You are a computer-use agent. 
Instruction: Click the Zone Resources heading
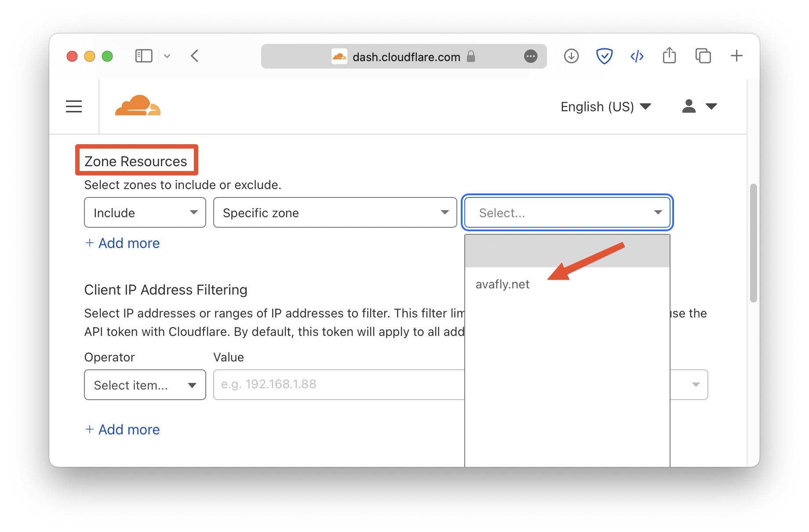(136, 161)
